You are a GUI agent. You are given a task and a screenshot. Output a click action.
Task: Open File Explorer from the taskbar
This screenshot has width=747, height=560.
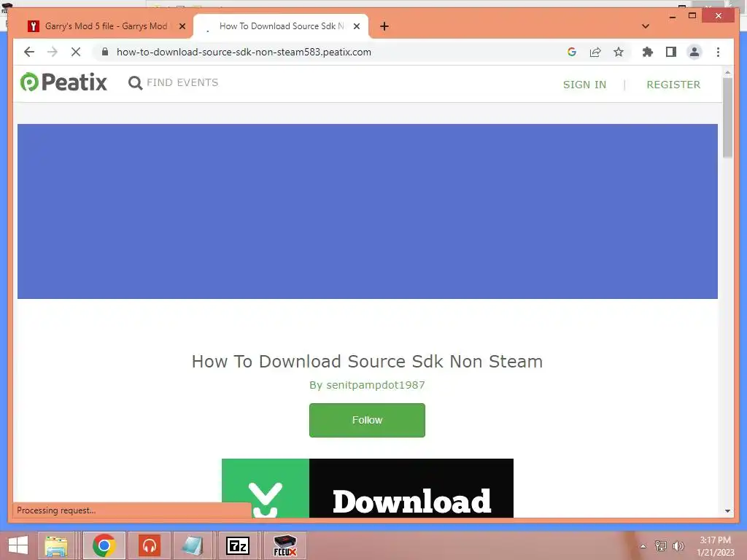tap(55, 545)
